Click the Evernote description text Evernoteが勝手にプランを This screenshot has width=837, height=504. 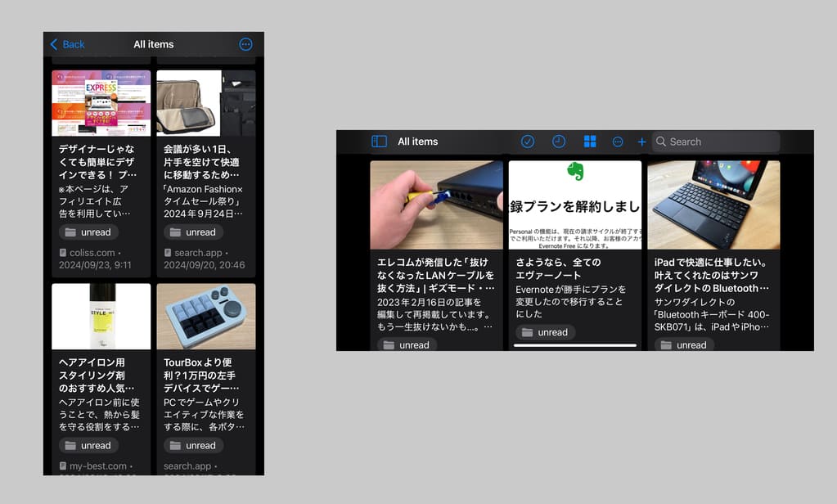click(x=570, y=302)
